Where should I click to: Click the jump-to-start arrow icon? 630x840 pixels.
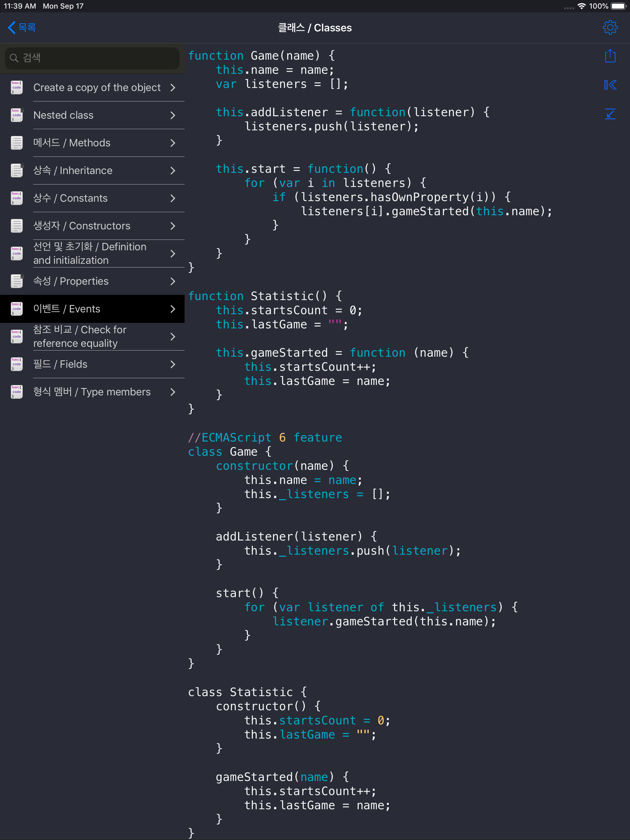pos(610,85)
